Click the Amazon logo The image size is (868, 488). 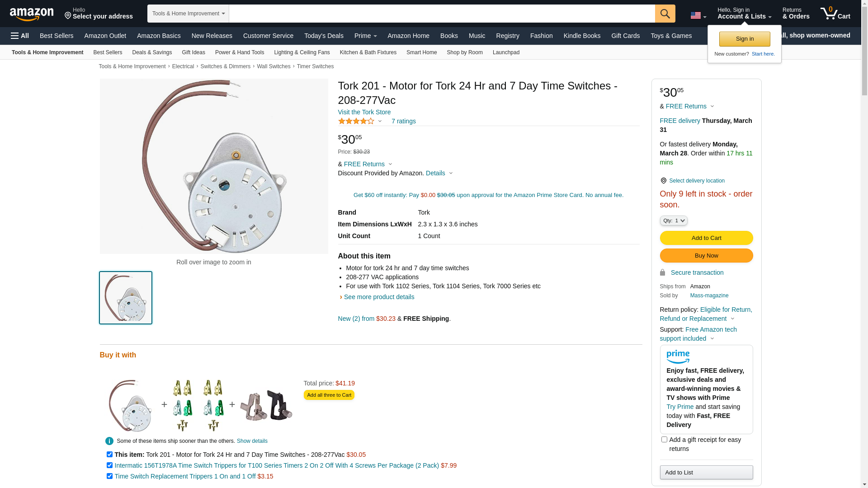click(x=32, y=14)
